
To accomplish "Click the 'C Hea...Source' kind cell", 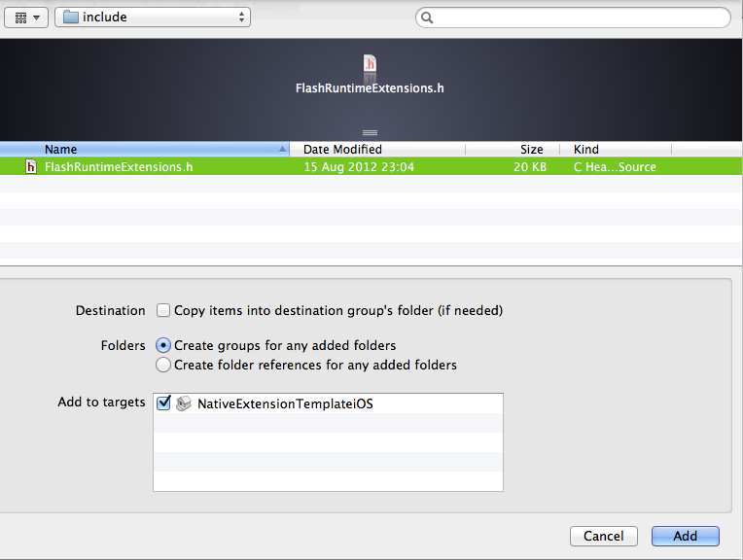I will (x=615, y=167).
